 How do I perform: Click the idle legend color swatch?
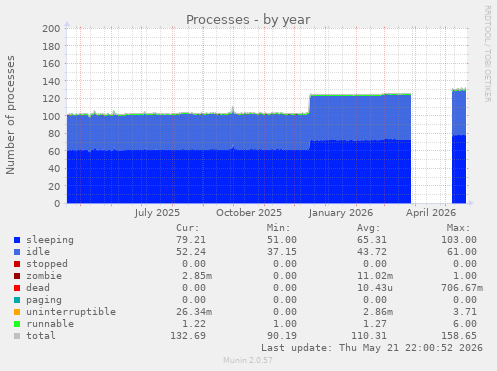coord(17,252)
